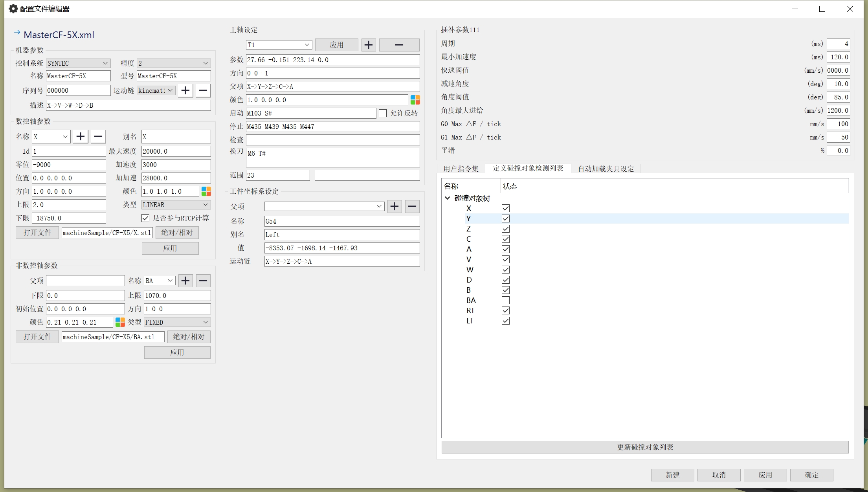This screenshot has width=868, height=492.
Task: Click the spindle 参数 input field
Action: [333, 60]
